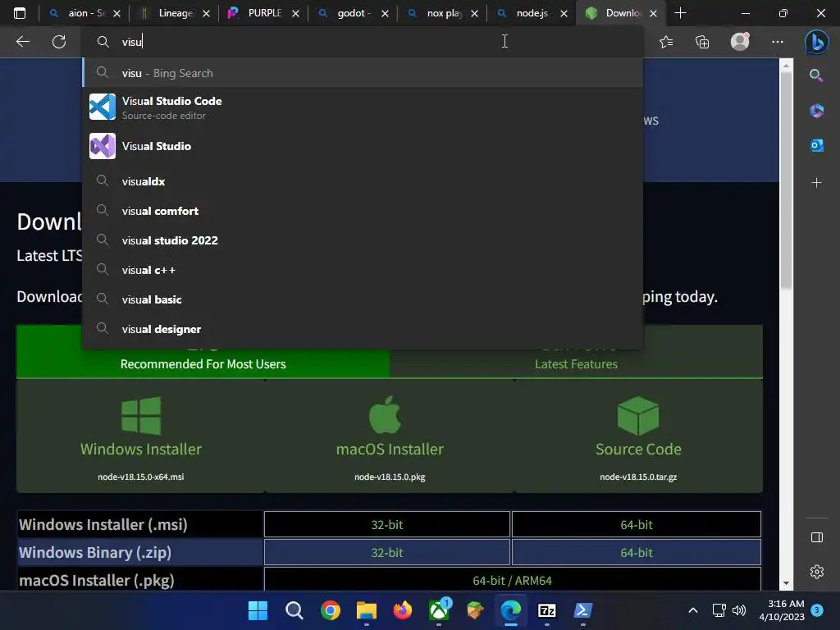Screen dimensions: 840x630
Task: Switch to node.js search tab
Action: tap(532, 13)
